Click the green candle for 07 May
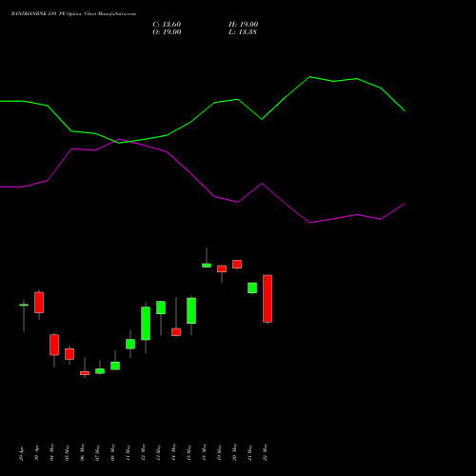The width and height of the screenshot is (476, 476). tap(100, 371)
